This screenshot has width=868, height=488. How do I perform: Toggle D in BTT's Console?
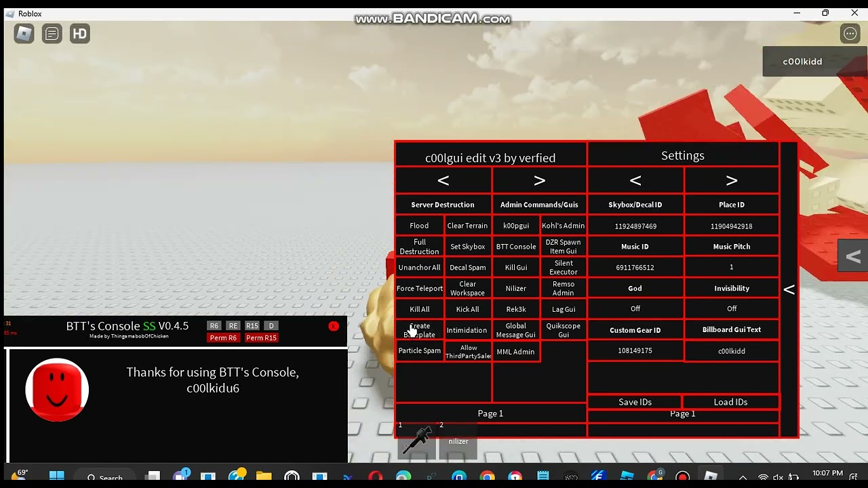pos(271,326)
